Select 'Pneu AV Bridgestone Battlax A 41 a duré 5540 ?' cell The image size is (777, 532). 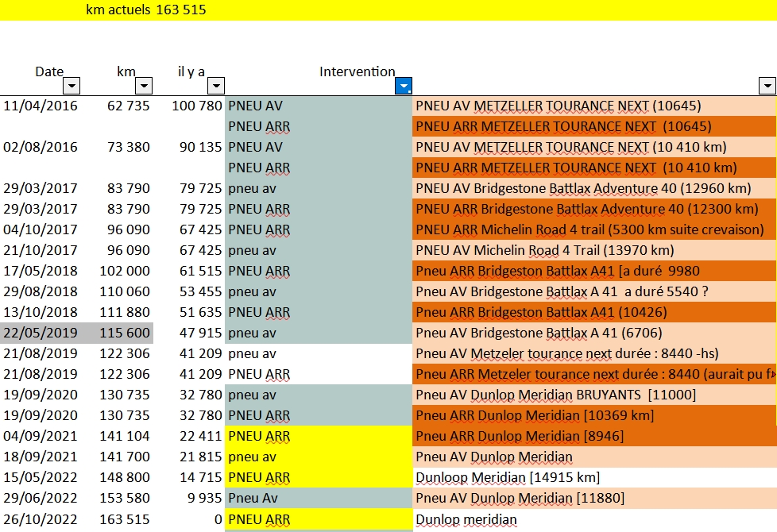[593, 291]
